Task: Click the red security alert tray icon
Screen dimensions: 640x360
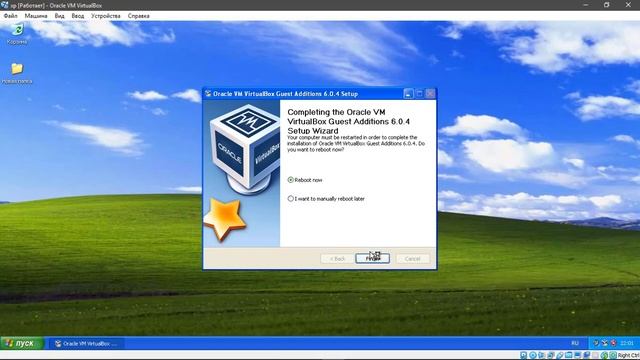Action: click(x=613, y=343)
